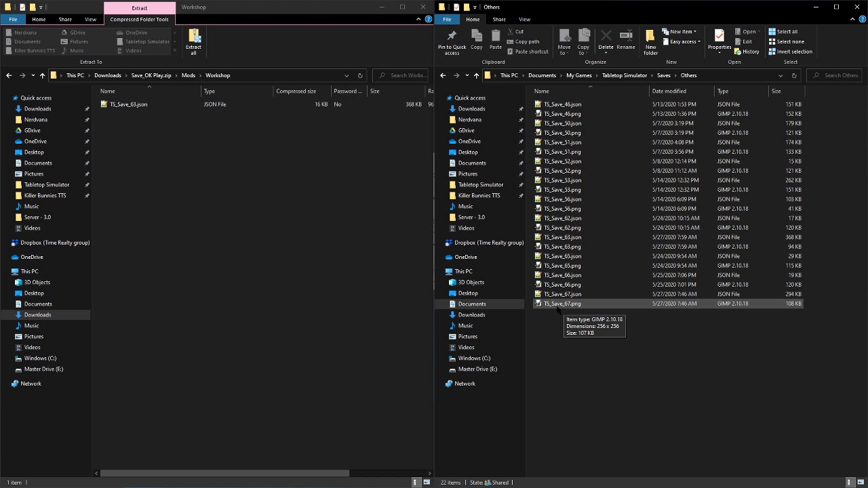Go back in the Others window
Screen dimensions: 868x488
click(x=443, y=75)
